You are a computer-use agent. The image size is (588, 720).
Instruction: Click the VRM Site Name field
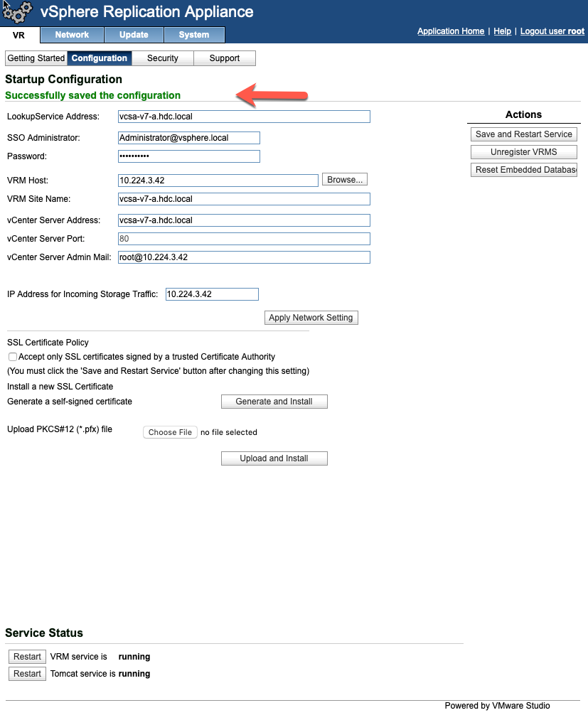(244, 199)
